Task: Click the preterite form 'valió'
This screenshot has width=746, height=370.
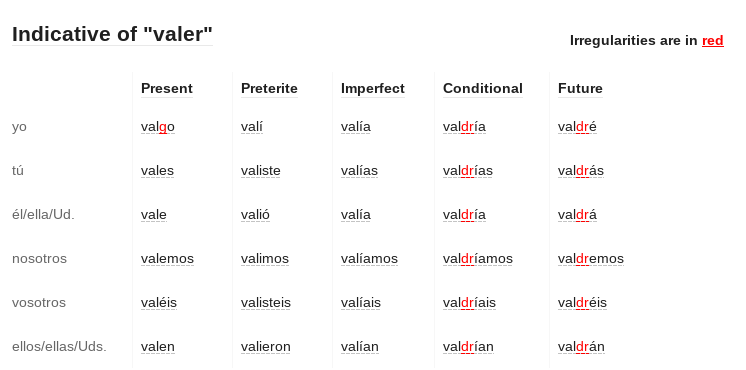Action: pos(255,215)
